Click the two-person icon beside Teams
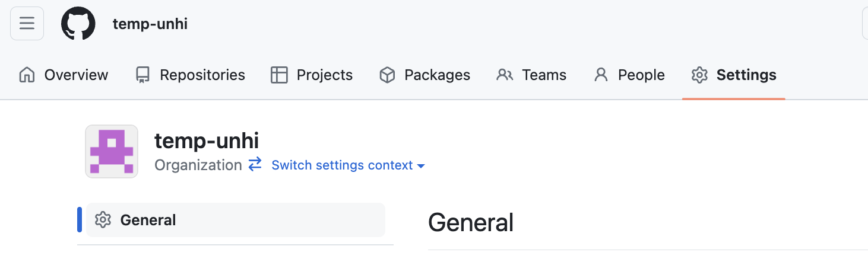The height and width of the screenshot is (262, 868). tap(505, 75)
